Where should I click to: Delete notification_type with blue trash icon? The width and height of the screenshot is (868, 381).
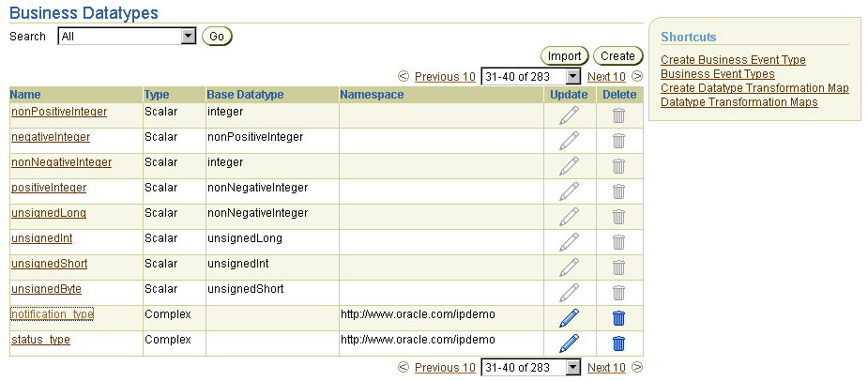pos(619,318)
